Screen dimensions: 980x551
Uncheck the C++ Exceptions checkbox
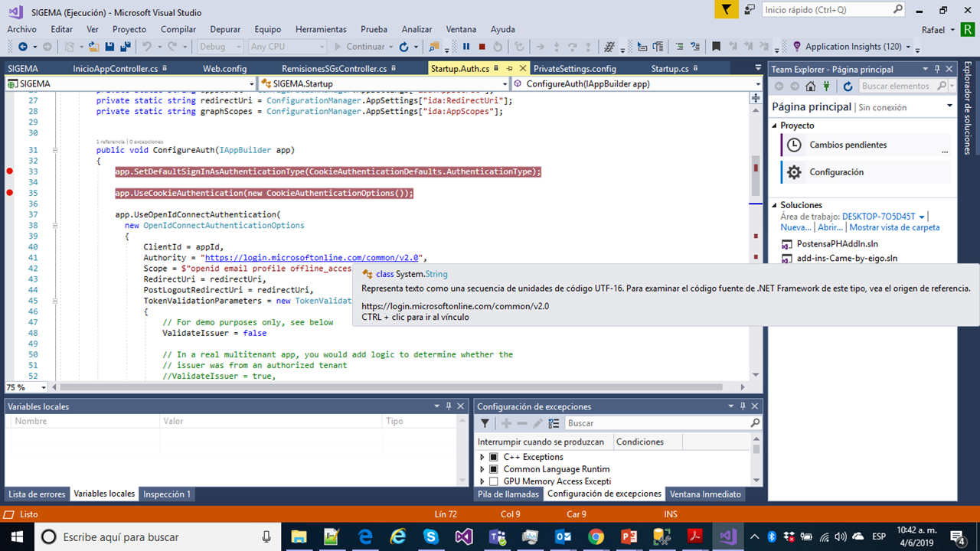pyautogui.click(x=492, y=457)
